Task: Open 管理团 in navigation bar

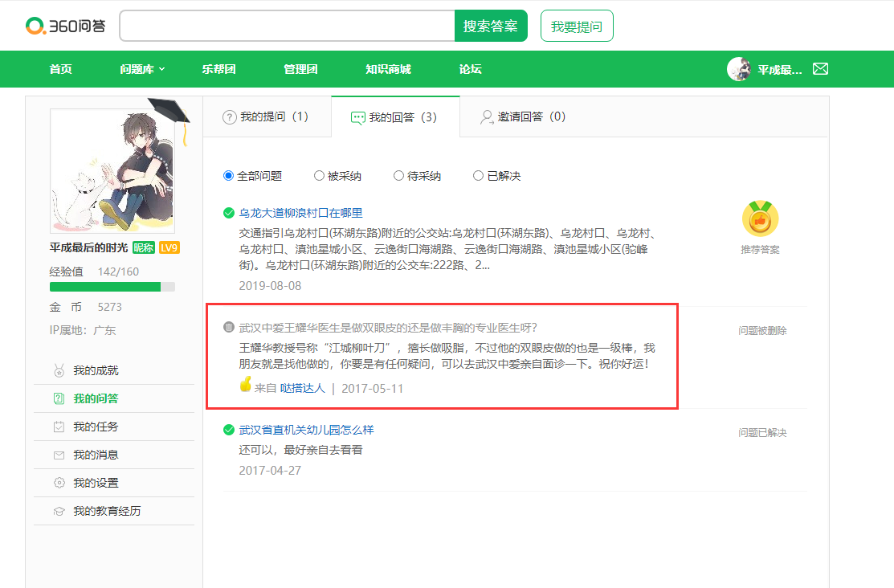Action: 300,69
